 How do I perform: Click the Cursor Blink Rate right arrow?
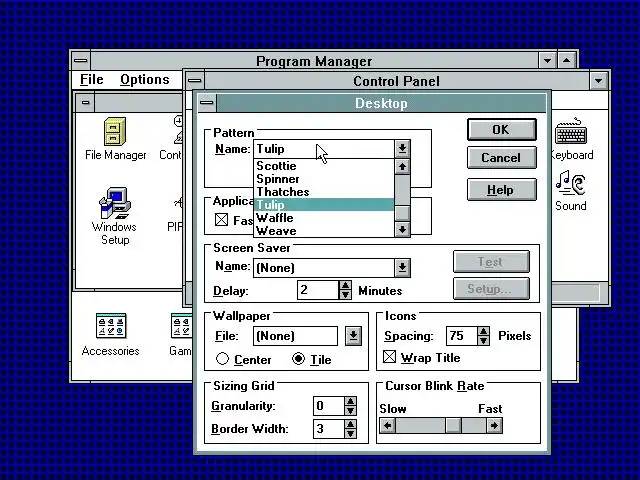pos(494,426)
